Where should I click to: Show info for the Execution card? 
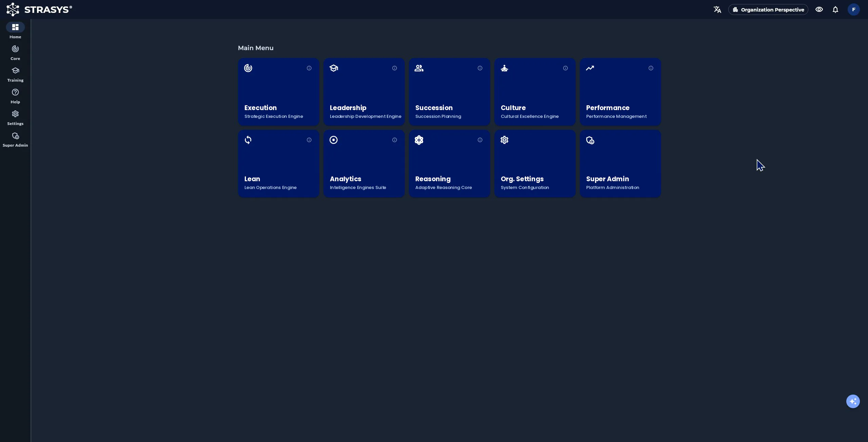(x=309, y=68)
